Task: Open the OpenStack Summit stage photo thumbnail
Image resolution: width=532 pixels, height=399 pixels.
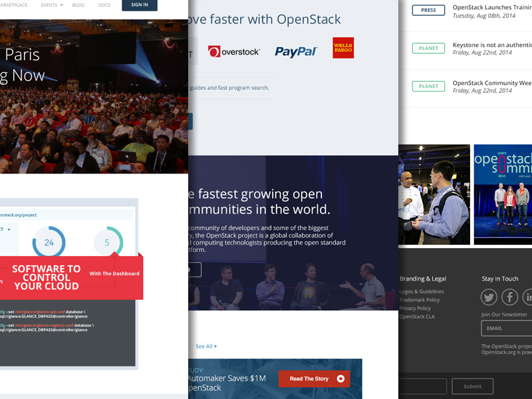Action: point(503,194)
